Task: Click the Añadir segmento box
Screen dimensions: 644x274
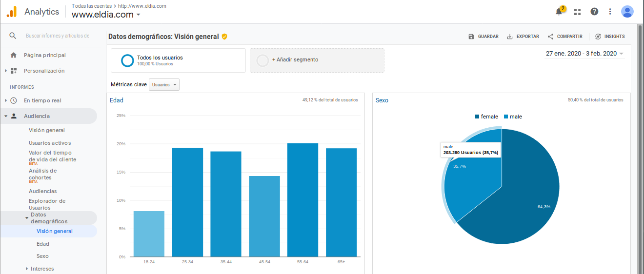Action: click(317, 60)
